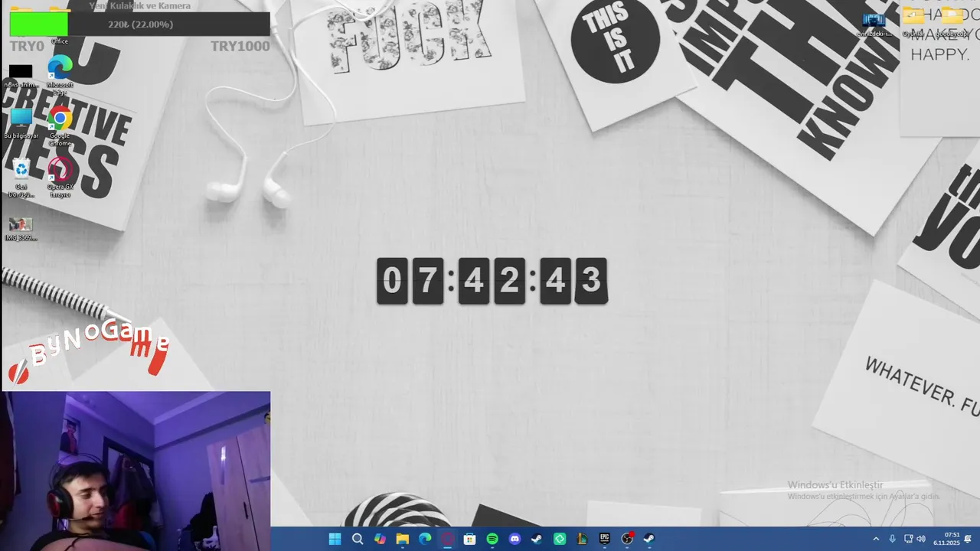Click the flip clock widget

[x=492, y=281]
